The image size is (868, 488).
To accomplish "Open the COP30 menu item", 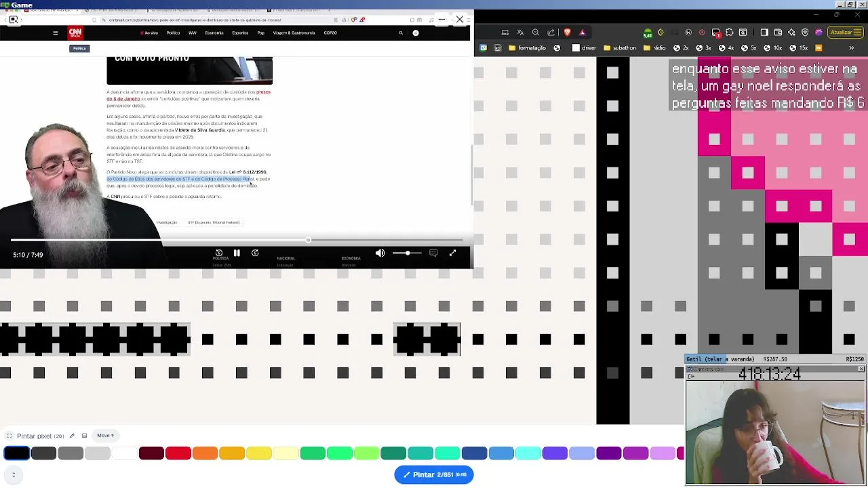I will coord(330,33).
